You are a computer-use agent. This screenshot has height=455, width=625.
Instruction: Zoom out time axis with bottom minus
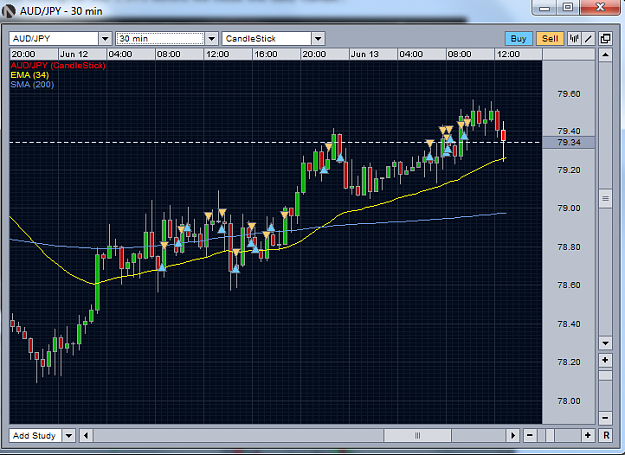pos(530,435)
